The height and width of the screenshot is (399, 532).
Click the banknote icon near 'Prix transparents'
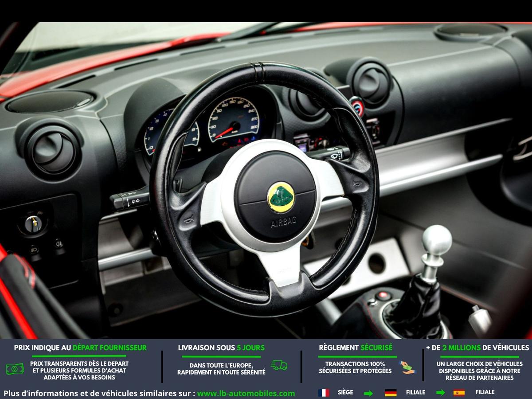pyautogui.click(x=15, y=369)
